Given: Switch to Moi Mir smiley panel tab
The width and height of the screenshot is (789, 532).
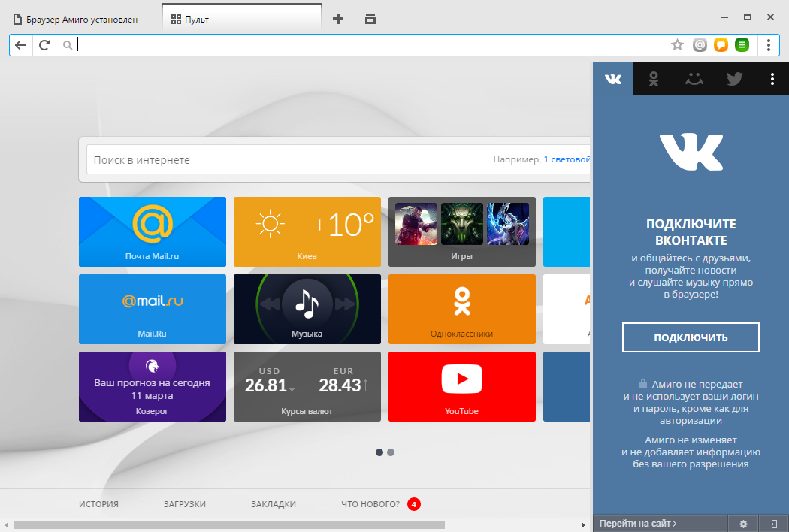Looking at the screenshot, I should (x=694, y=79).
